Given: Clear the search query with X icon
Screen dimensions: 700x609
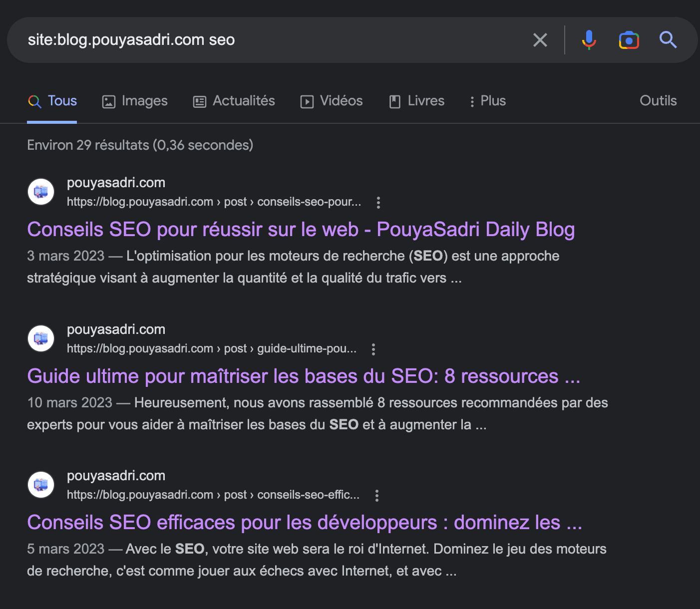Looking at the screenshot, I should click(x=540, y=40).
